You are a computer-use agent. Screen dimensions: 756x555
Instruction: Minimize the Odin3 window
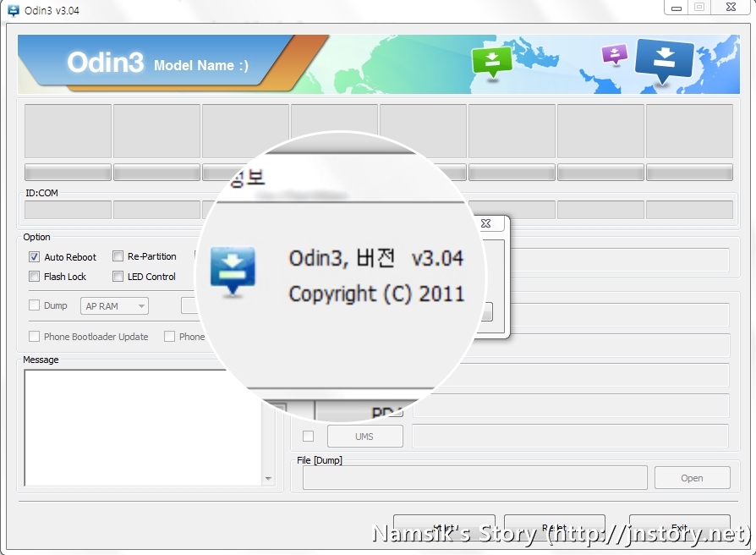[676, 8]
